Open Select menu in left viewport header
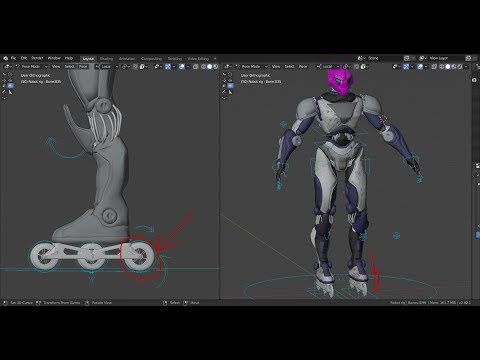The height and width of the screenshot is (360, 480). tap(69, 67)
